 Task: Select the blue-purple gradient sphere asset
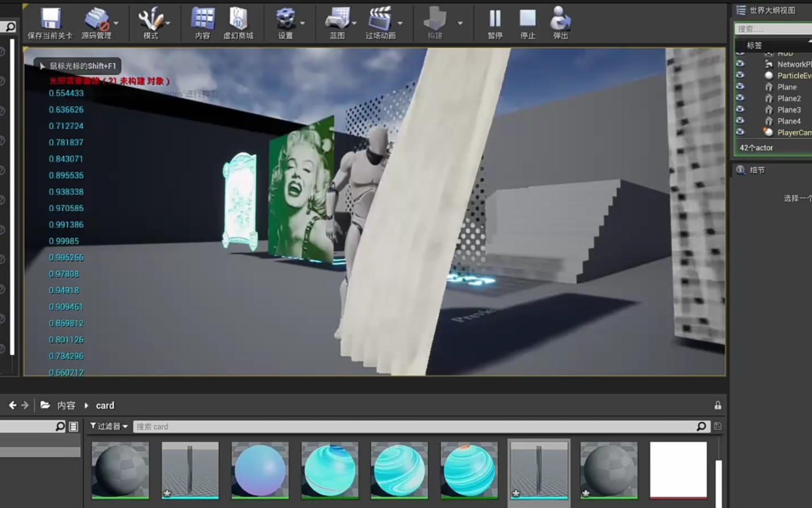point(260,470)
